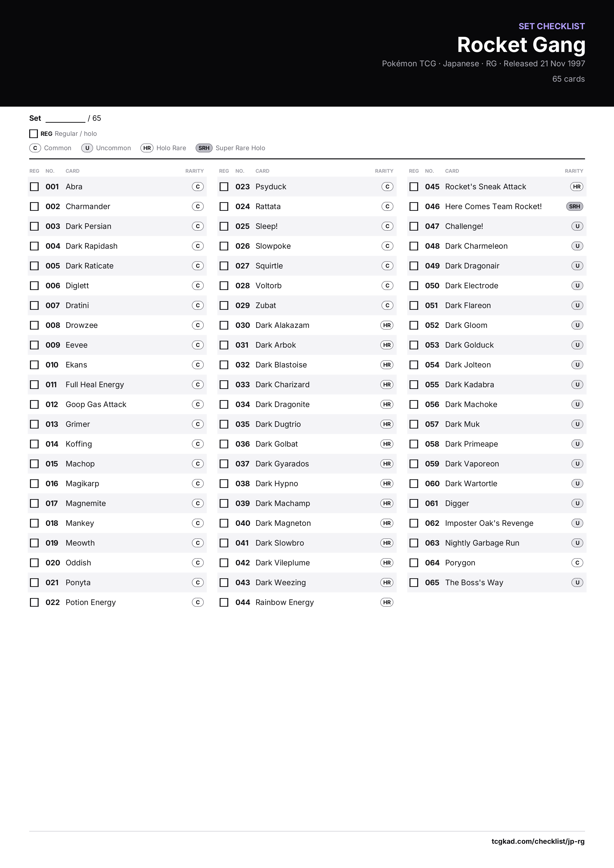Screen dimensions: 614x868
Task: Mark 065 The Boss's Way as collected
Action: [x=414, y=582]
